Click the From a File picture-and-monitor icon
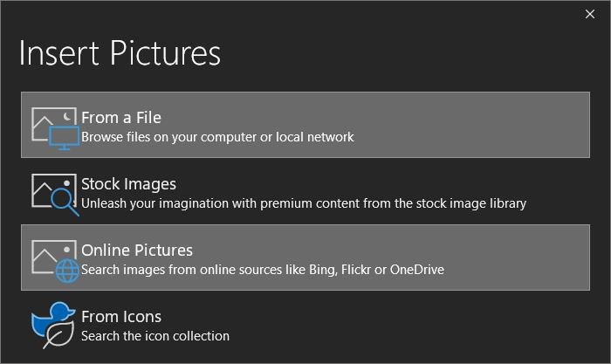Image resolution: width=611 pixels, height=364 pixels. (x=55, y=128)
